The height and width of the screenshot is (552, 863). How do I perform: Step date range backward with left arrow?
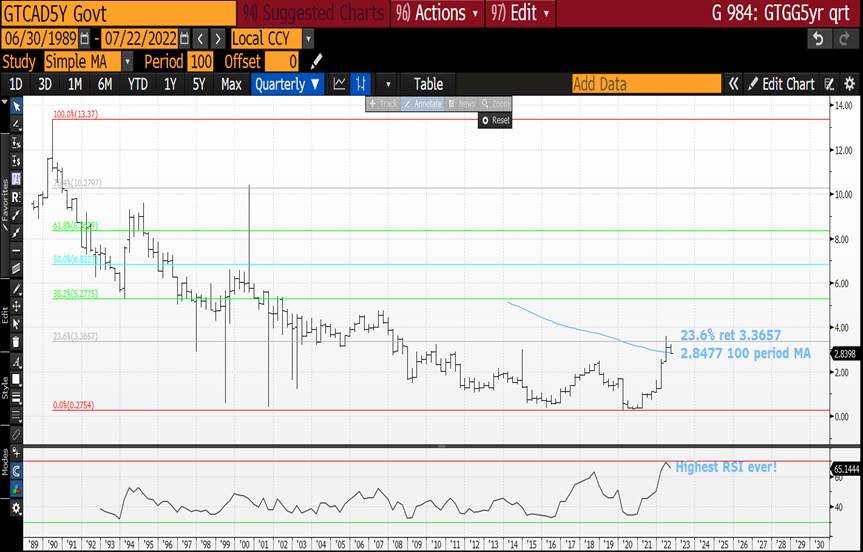[201, 39]
